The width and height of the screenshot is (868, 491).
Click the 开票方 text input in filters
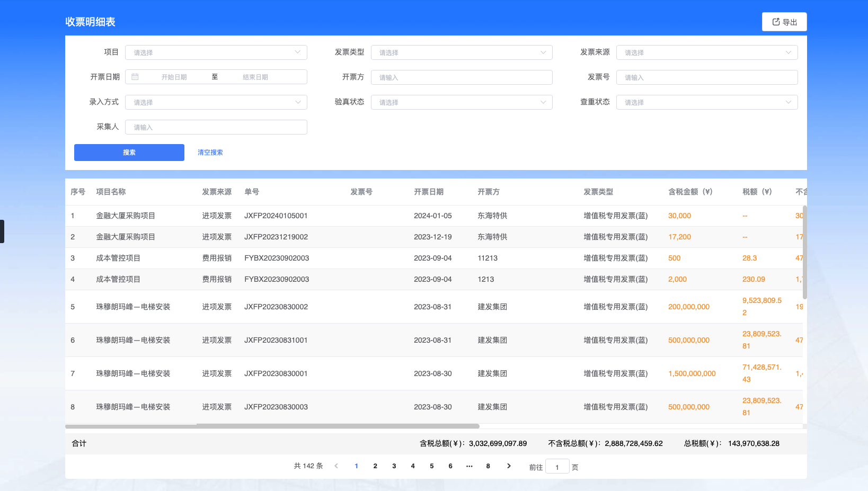click(x=461, y=77)
